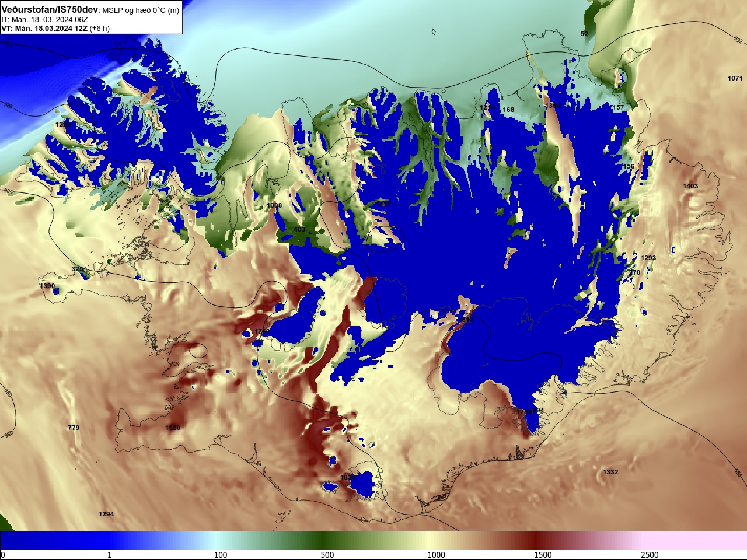Click the map value 157
This screenshot has width=747, height=560.
coord(618,107)
